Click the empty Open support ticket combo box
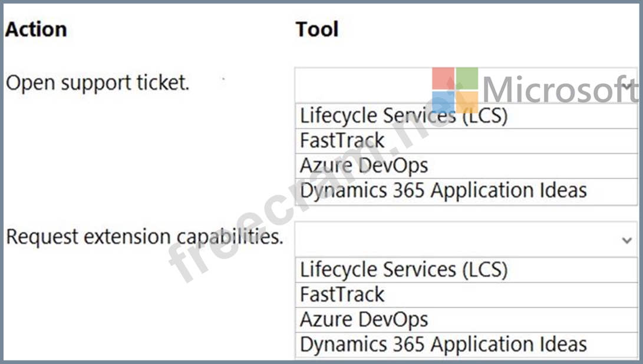 pyautogui.click(x=365, y=86)
